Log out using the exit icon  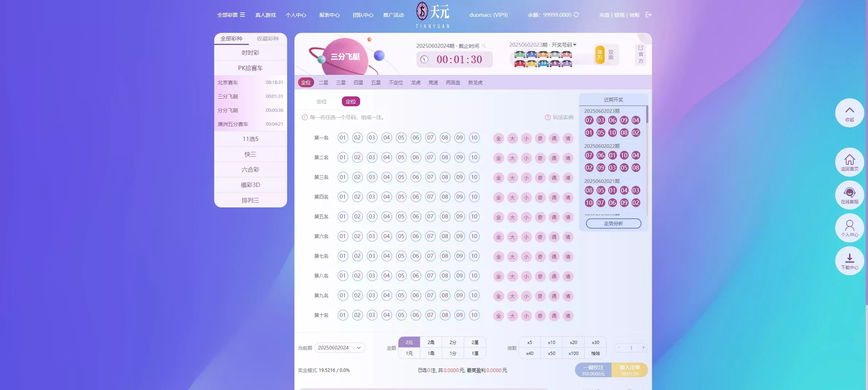(648, 15)
